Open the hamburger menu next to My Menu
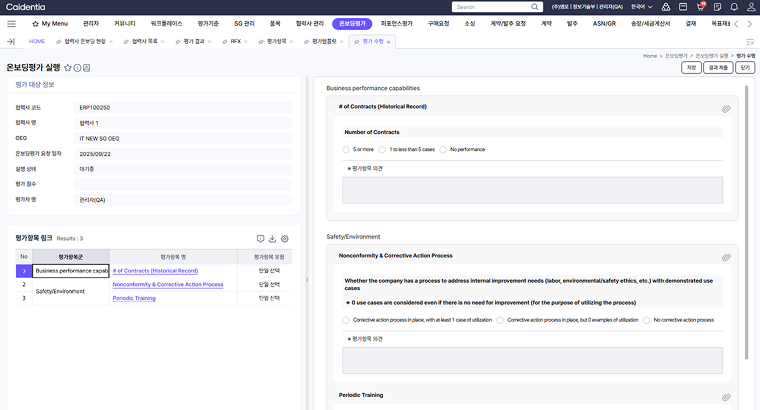 (12, 22)
